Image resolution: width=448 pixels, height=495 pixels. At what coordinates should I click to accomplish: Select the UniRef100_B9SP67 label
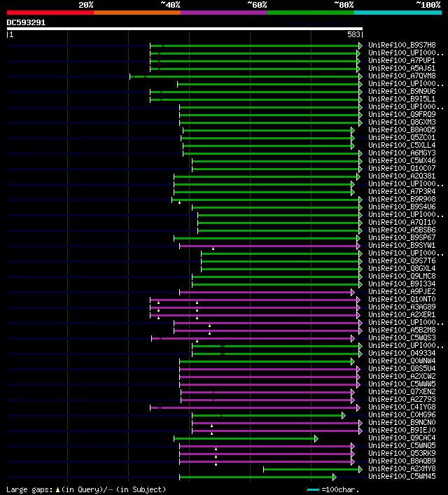pyautogui.click(x=402, y=238)
